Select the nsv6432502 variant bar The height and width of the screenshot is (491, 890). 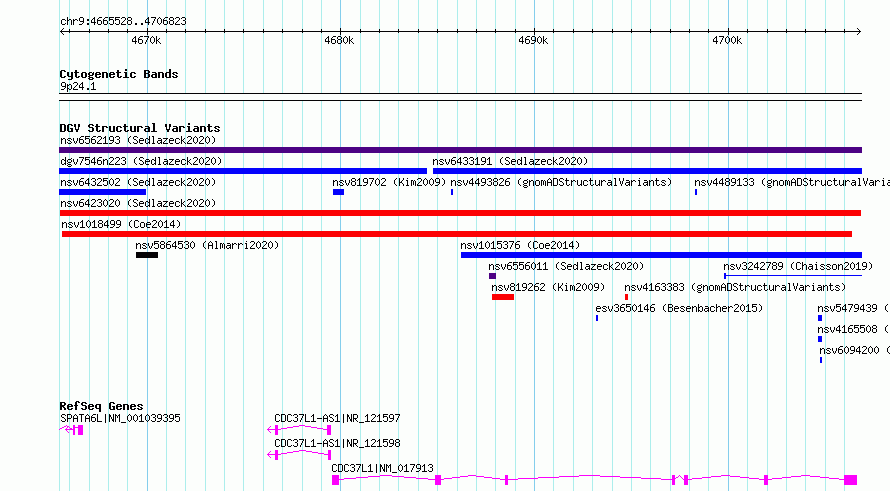(103, 192)
